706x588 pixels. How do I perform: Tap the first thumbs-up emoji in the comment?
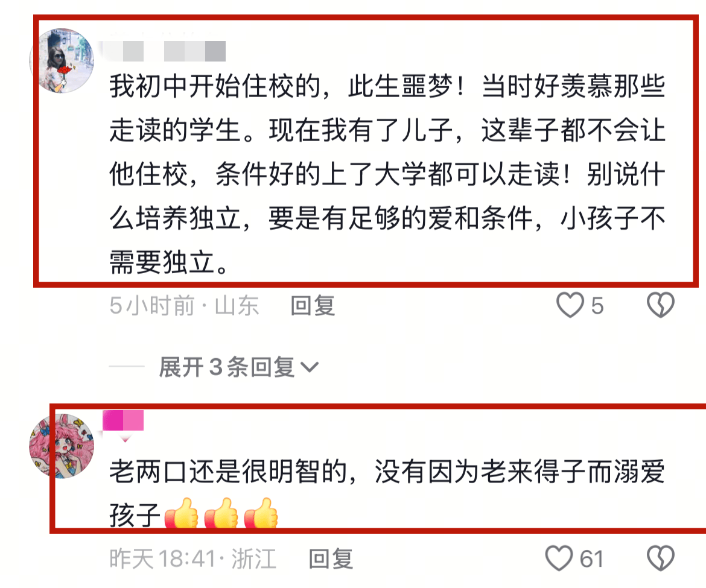click(181, 514)
